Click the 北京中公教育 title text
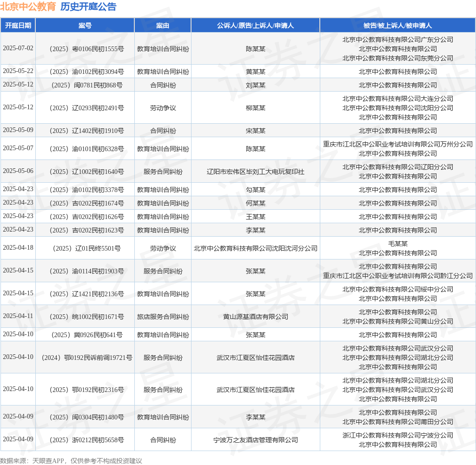The image size is (476, 465). [28, 7]
